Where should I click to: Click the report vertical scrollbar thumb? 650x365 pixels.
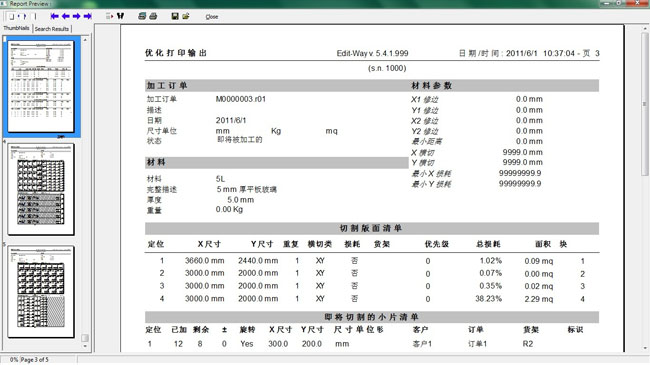click(x=645, y=104)
